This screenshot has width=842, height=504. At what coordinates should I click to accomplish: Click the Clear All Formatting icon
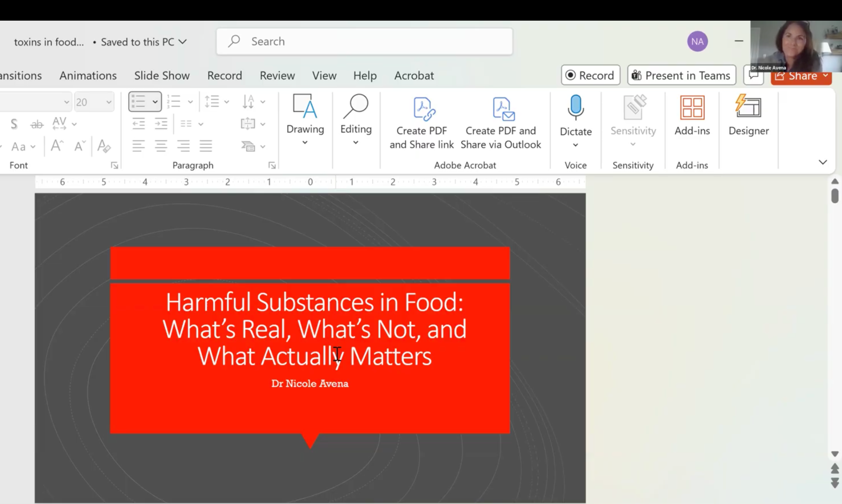(104, 146)
